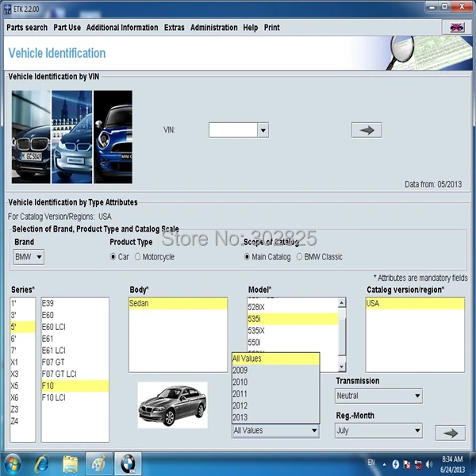
Task: Select 2009 in year list
Action: [x=275, y=370]
